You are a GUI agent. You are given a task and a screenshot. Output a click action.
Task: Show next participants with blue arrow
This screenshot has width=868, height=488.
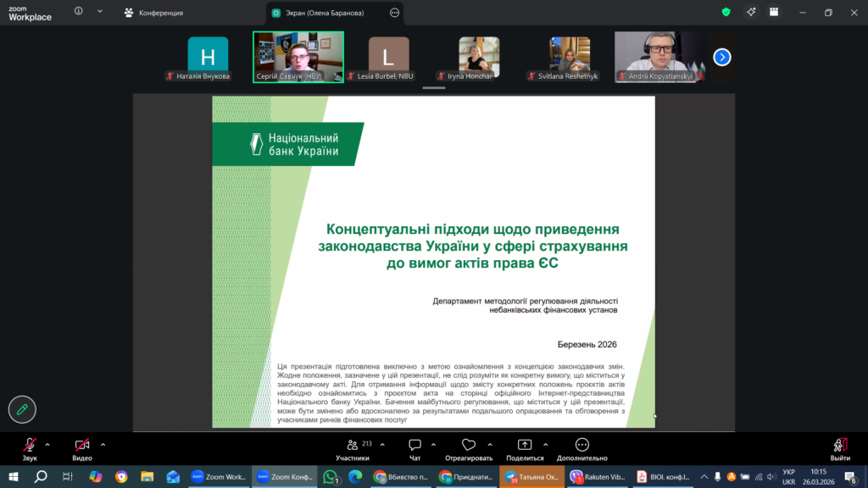coord(721,57)
